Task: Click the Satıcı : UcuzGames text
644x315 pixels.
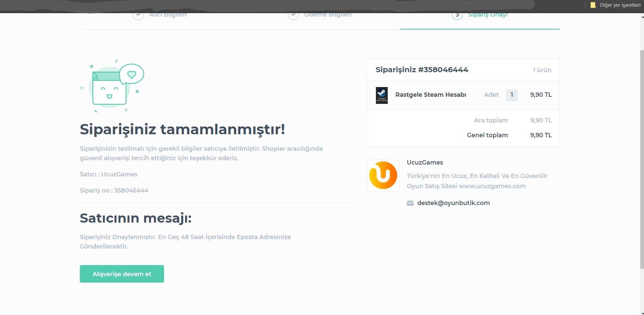Action: [x=108, y=174]
